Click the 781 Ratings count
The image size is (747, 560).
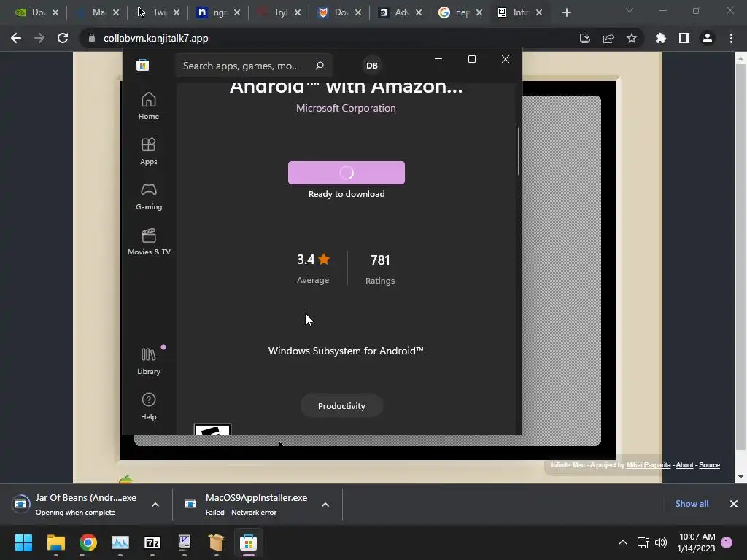(x=379, y=268)
